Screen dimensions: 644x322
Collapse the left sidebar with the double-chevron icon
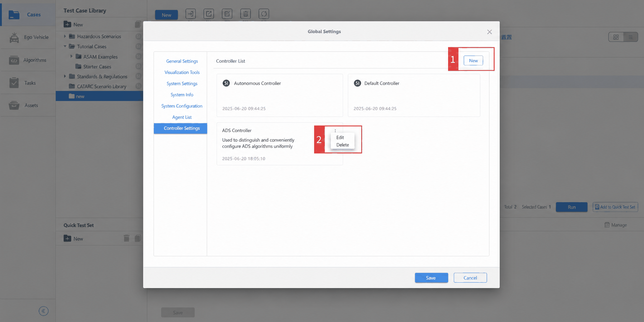pyautogui.click(x=43, y=311)
